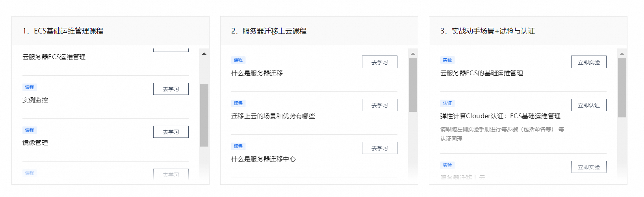Select the 弹性计算Clouder认证：ECS基础运维管理 title
This screenshot has height=197, width=644.
pyautogui.click(x=500, y=116)
